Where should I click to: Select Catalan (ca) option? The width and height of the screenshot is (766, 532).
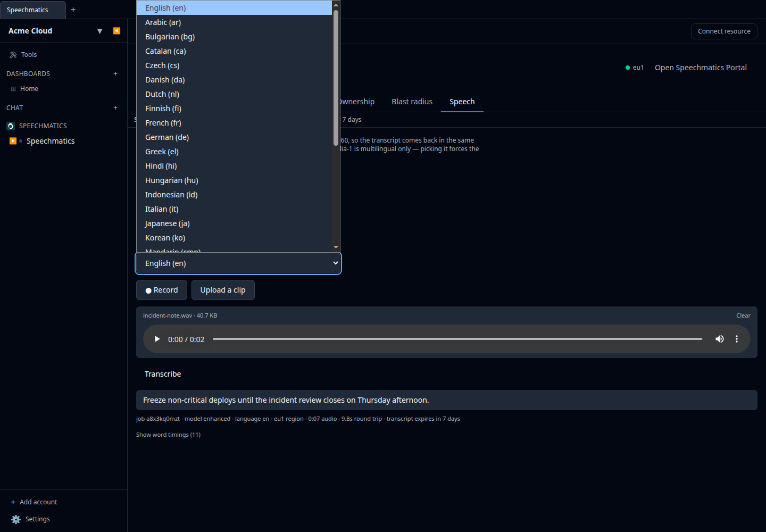pos(234,51)
